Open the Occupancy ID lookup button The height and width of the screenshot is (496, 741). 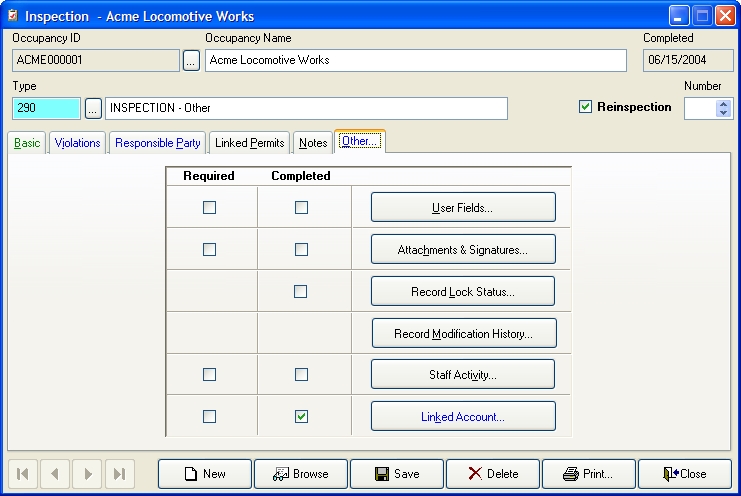pyautogui.click(x=191, y=60)
